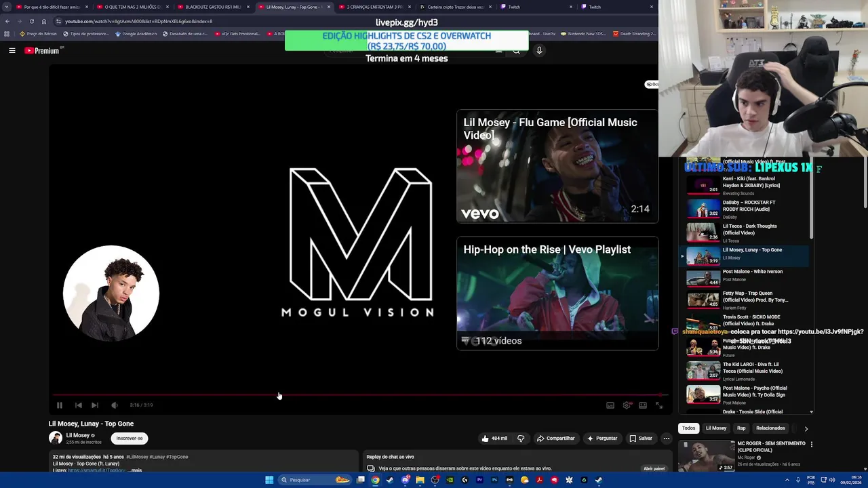This screenshot has width=868, height=488.
Task: Click the Perguntar button
Action: [x=602, y=439]
